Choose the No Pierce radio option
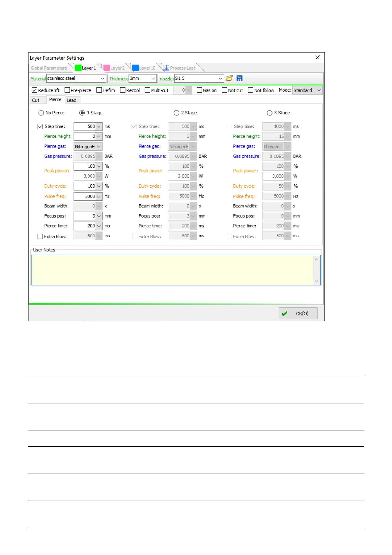The image size is (392, 555). pos(41,113)
